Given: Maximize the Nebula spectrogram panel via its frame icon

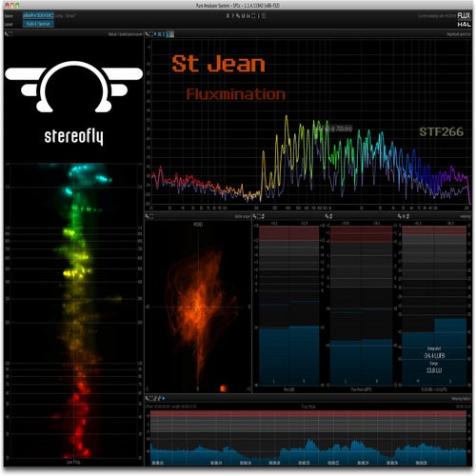Looking at the screenshot, I should pos(10,33).
